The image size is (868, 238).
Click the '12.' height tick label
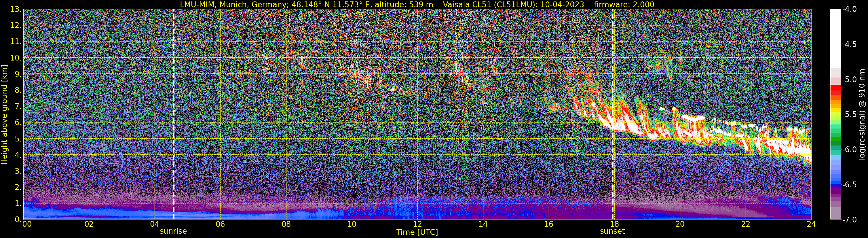click(16, 26)
